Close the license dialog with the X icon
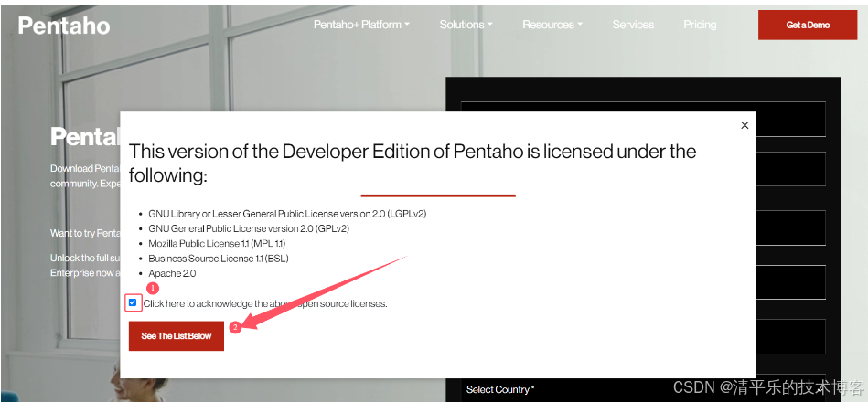 [x=745, y=125]
